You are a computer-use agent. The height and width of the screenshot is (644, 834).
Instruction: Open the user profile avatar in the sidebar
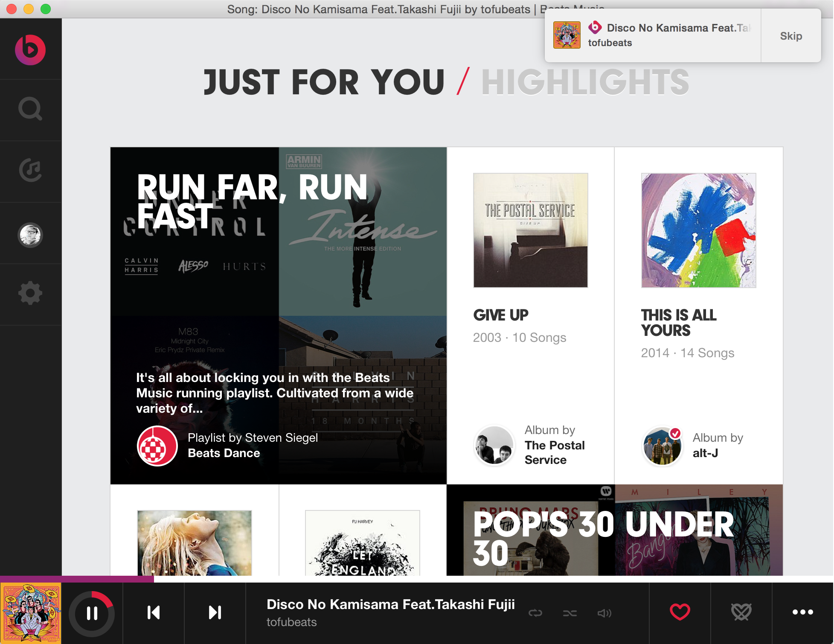coord(30,235)
